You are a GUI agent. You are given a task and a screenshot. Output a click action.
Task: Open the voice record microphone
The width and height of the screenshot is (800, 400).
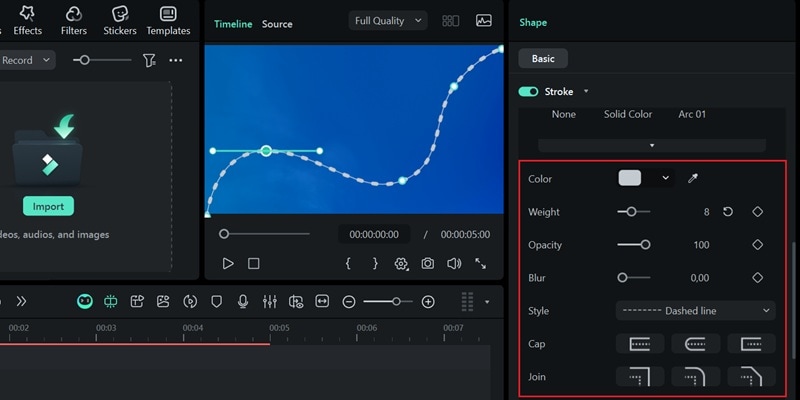(243, 302)
